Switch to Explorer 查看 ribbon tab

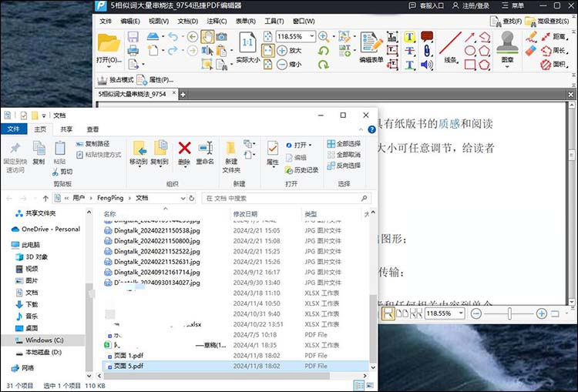click(x=93, y=129)
